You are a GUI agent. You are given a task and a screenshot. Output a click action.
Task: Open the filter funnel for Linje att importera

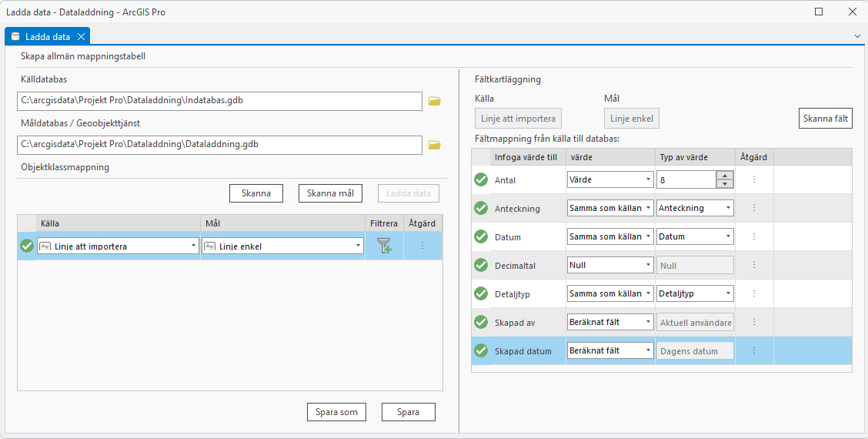pyautogui.click(x=384, y=246)
